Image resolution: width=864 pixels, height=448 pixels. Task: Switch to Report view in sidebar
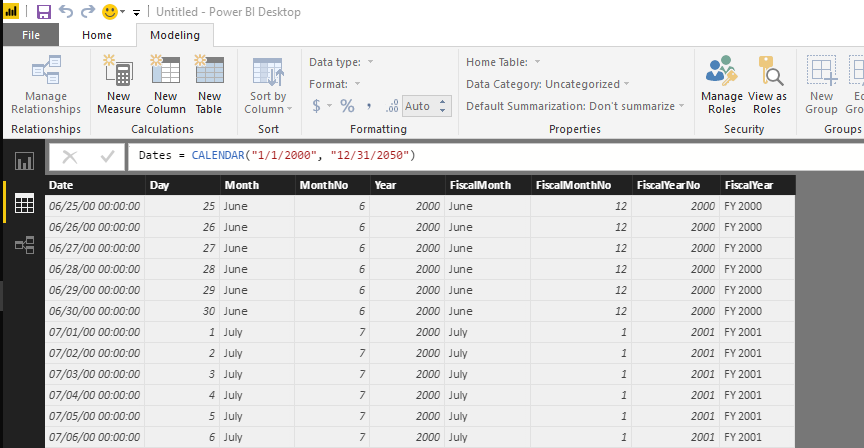(24, 161)
